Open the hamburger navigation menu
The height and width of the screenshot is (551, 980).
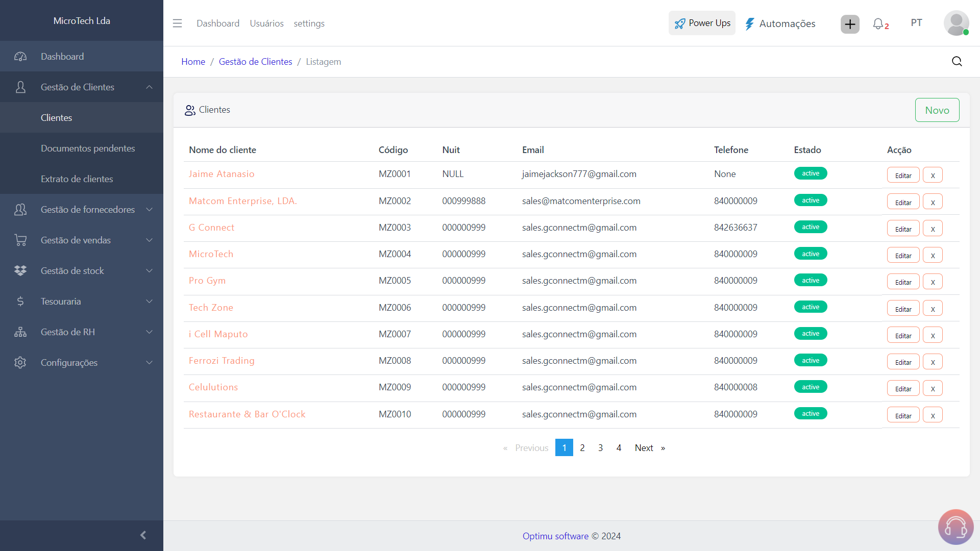177,23
